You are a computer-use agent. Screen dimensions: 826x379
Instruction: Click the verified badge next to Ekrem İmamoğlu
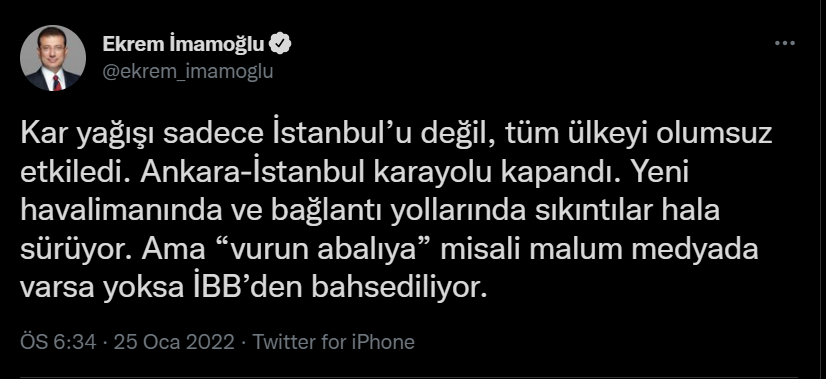coord(280,45)
